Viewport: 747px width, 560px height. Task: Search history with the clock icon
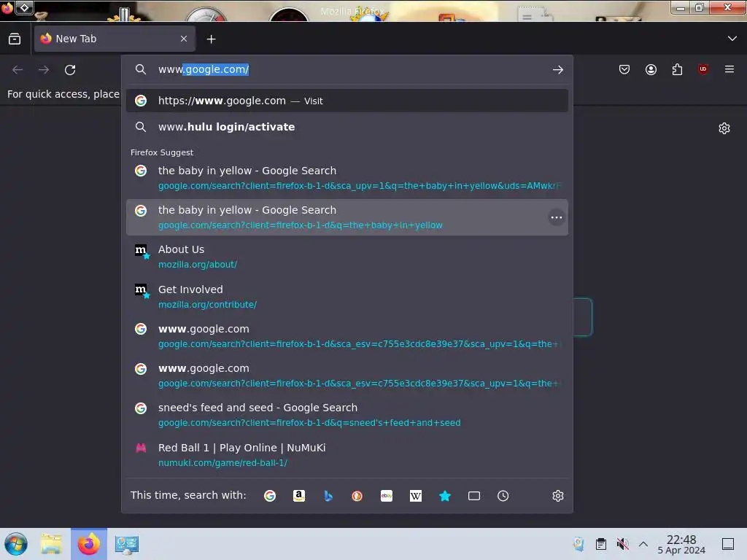(x=503, y=496)
